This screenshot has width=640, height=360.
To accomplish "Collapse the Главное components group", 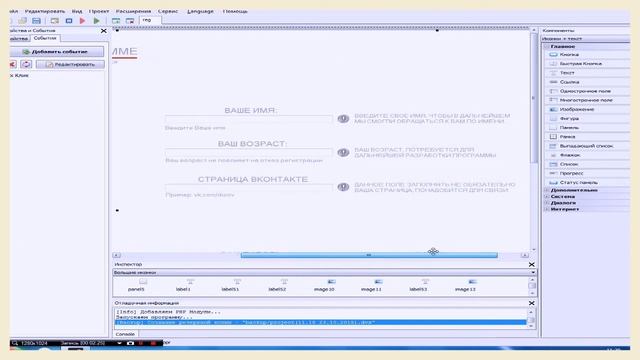I will tap(547, 47).
